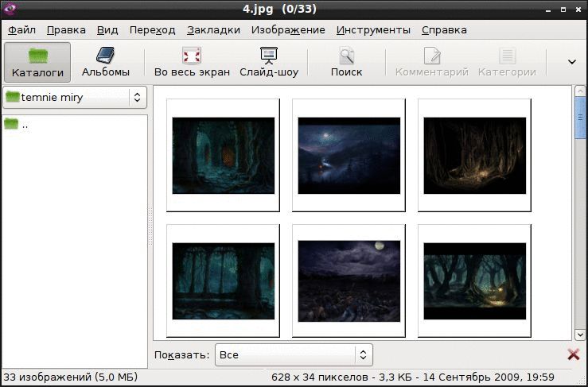Select the teal arched ruins thumbnail
This screenshot has width=588, height=387.
point(223,281)
